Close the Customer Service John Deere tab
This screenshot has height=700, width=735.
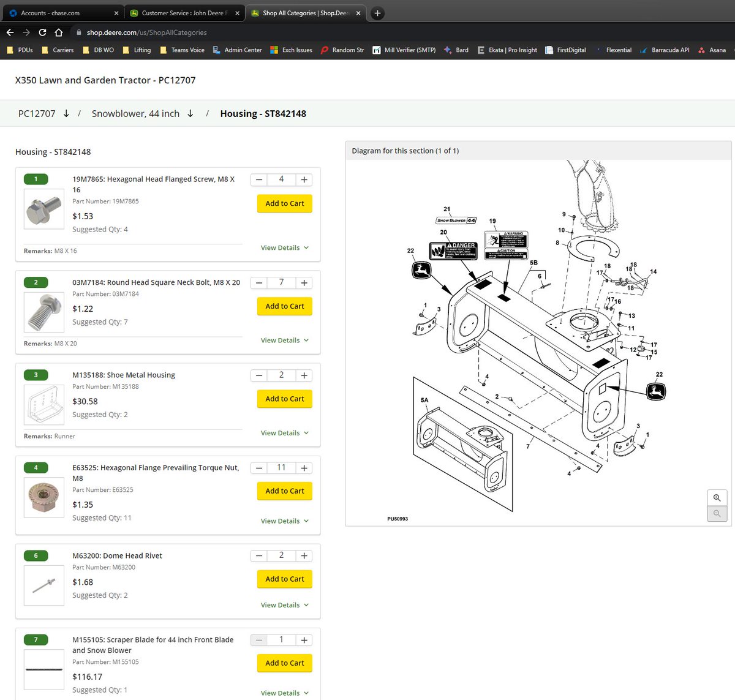(x=237, y=13)
